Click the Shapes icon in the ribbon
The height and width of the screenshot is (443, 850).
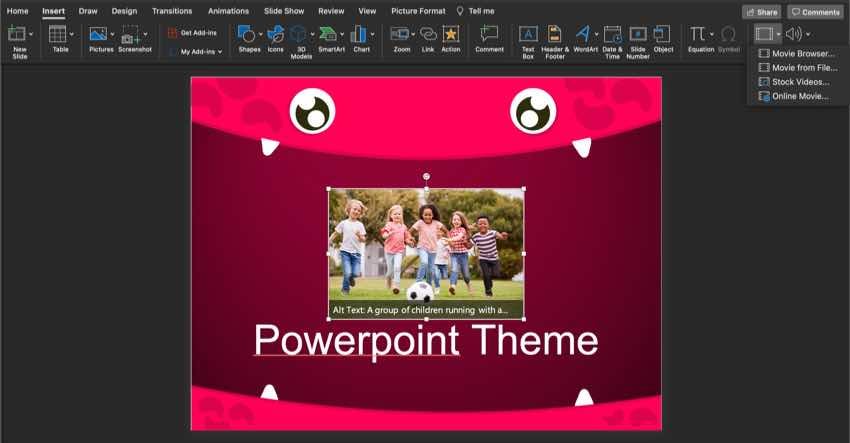point(245,34)
